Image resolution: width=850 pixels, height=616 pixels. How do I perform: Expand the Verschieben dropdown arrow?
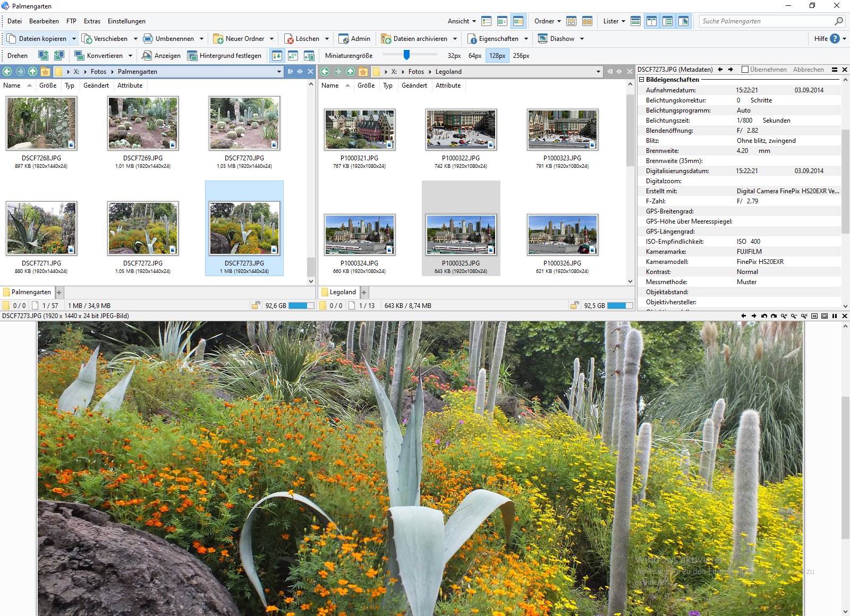(x=135, y=39)
